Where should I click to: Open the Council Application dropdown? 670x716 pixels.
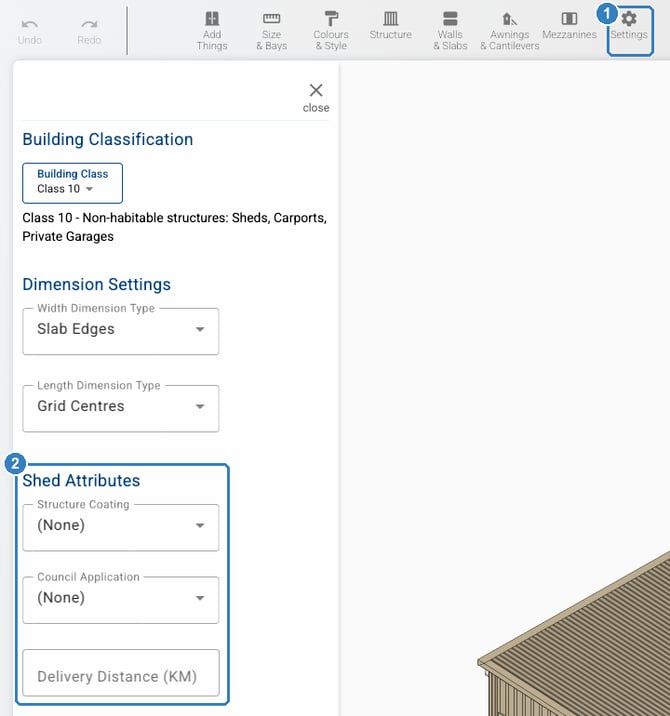point(121,600)
